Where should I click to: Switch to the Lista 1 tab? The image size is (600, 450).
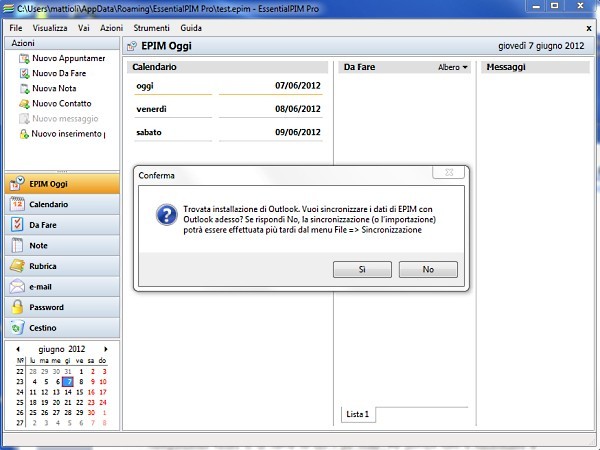pos(357,414)
